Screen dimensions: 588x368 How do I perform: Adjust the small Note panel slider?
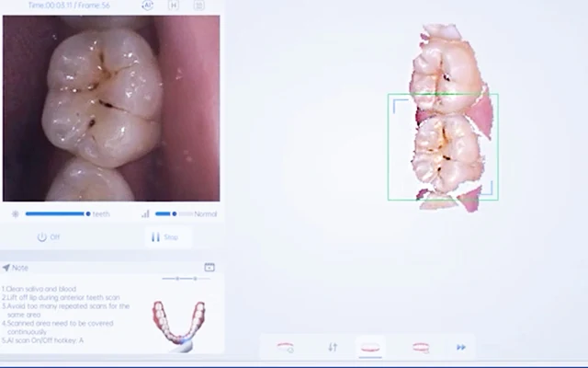tap(186, 279)
